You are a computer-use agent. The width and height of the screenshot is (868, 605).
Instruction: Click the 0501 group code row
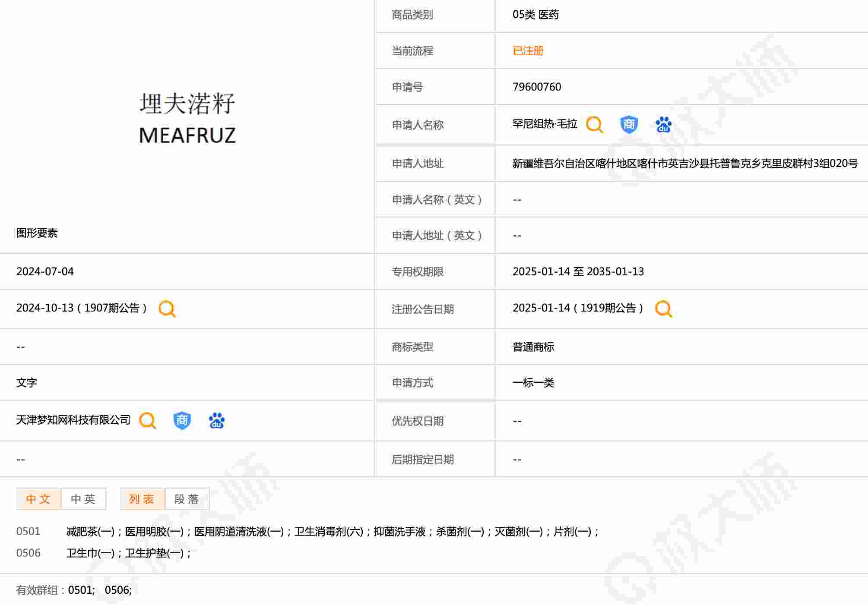[29, 531]
